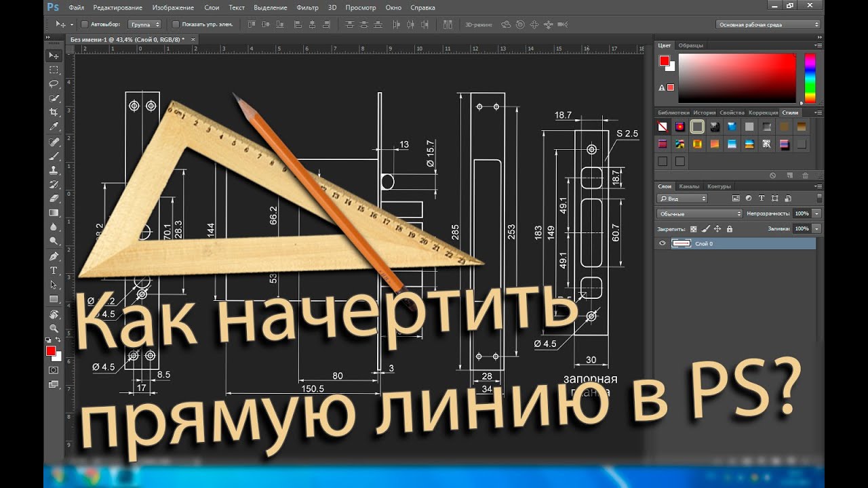The width and height of the screenshot is (868, 488).
Task: Toggle lock position icon
Action: click(717, 229)
